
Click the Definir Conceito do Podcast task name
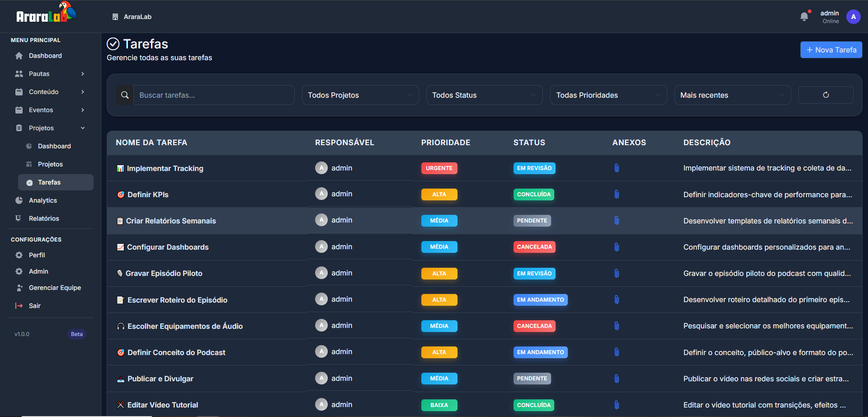176,352
